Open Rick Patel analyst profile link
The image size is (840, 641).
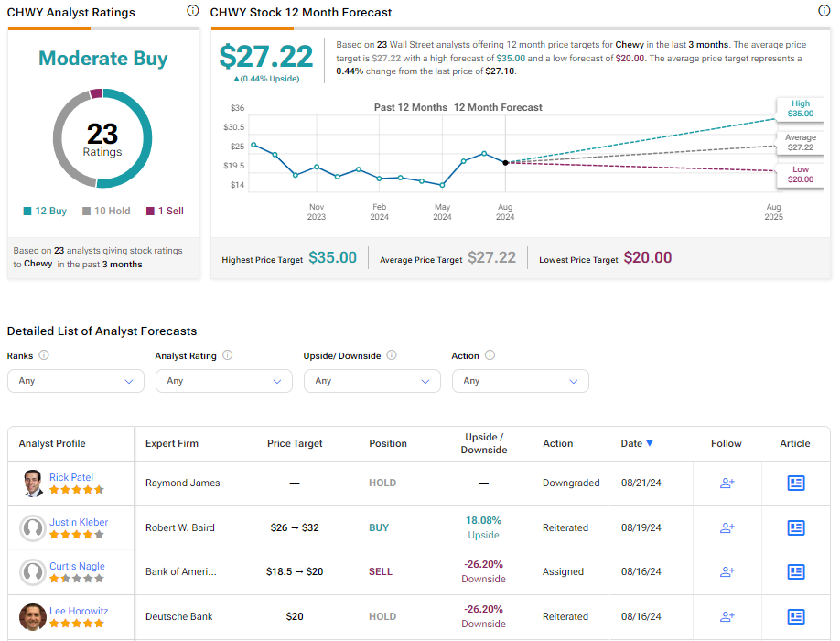71,477
